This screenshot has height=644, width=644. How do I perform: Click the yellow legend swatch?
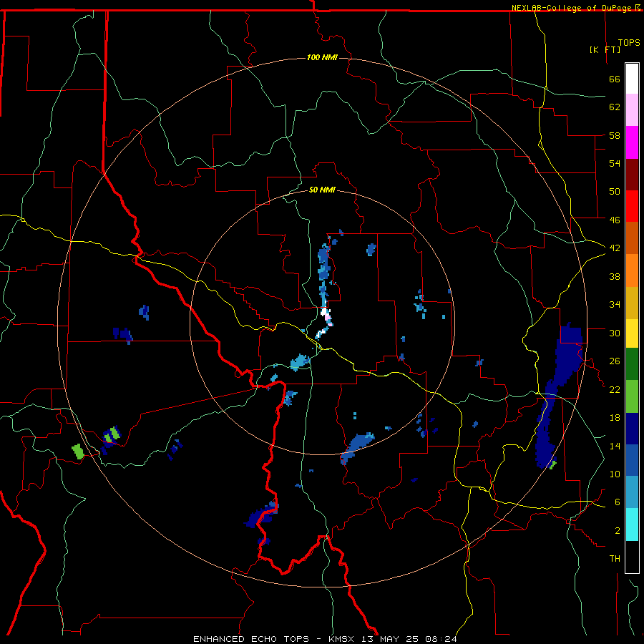pyautogui.click(x=632, y=333)
